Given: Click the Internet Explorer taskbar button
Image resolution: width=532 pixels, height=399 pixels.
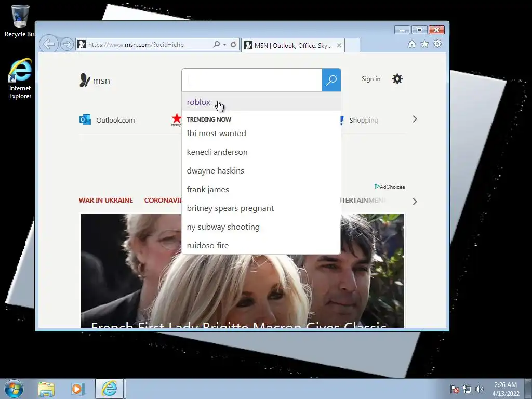Looking at the screenshot, I should coord(109,389).
